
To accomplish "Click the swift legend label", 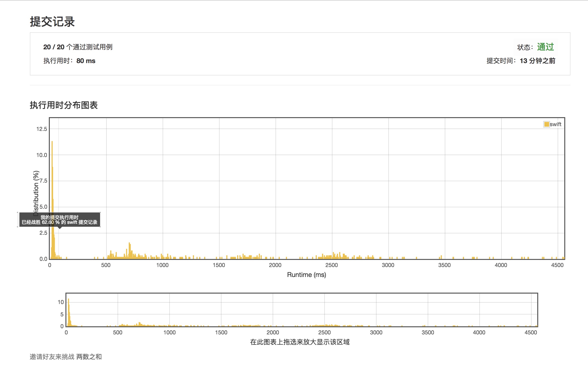I will point(555,124).
